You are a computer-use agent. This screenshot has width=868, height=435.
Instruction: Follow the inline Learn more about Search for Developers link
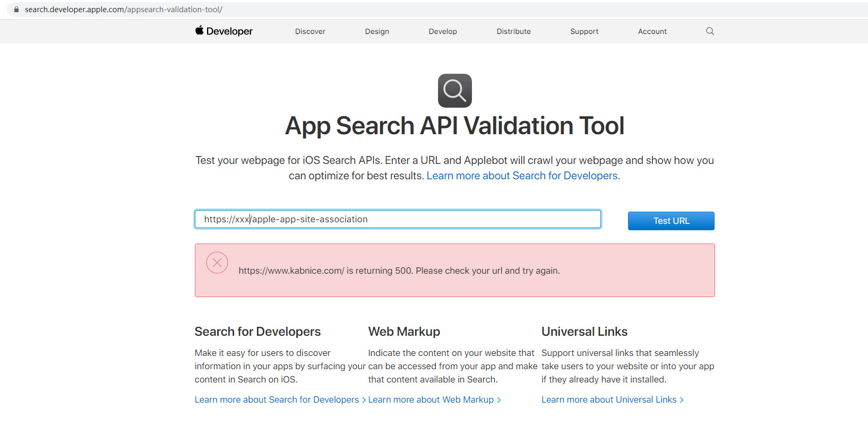click(x=522, y=176)
